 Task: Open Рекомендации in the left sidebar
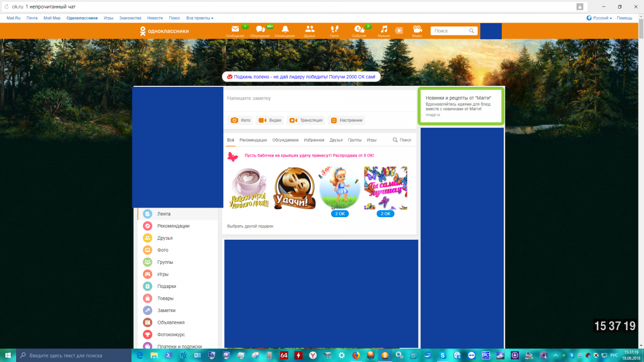[x=178, y=226]
